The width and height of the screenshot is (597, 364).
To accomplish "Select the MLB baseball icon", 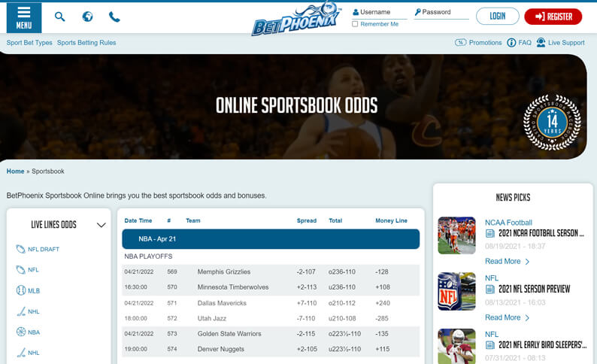I will [21, 290].
